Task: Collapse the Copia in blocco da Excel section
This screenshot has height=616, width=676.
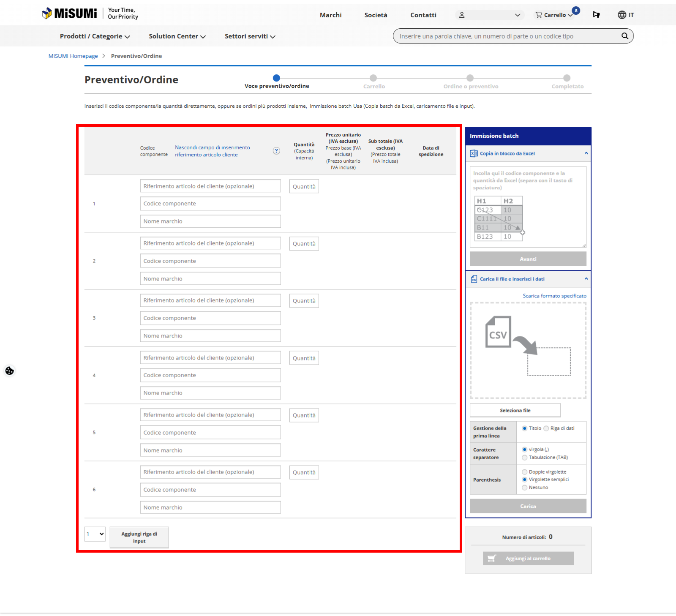Action: [x=586, y=153]
